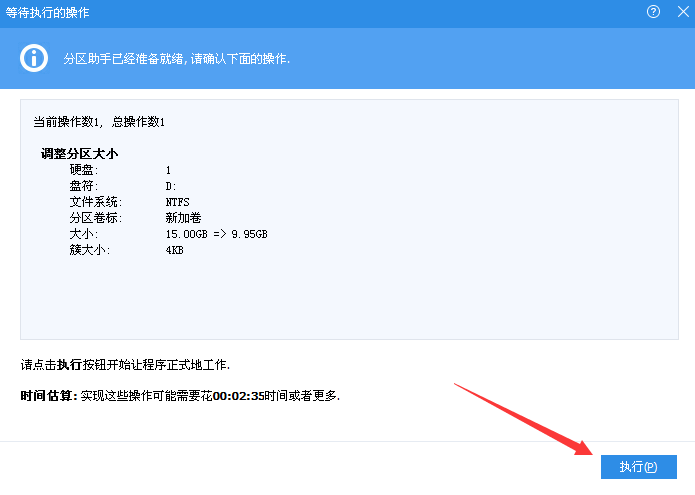Click the window title 等待执行的操作
Screen dimensions: 695x495
[47, 12]
